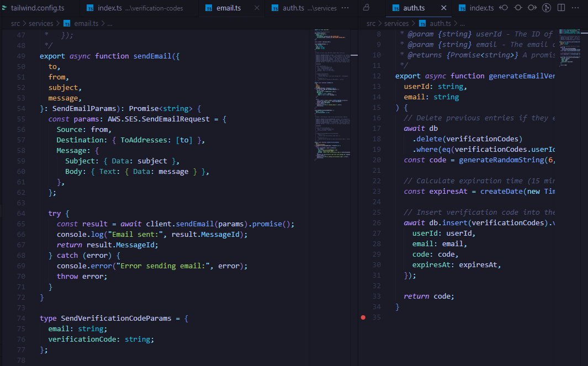
Task: Click '.delete(verificationCodes)' on line 18
Action: [x=467, y=139]
